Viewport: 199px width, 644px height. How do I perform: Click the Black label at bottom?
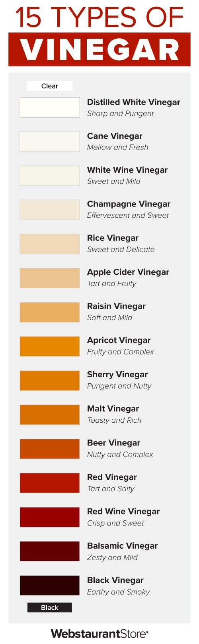point(50,607)
